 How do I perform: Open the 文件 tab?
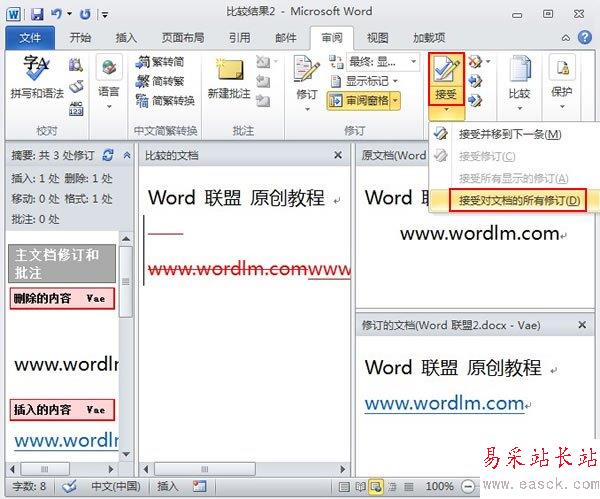pyautogui.click(x=30, y=38)
